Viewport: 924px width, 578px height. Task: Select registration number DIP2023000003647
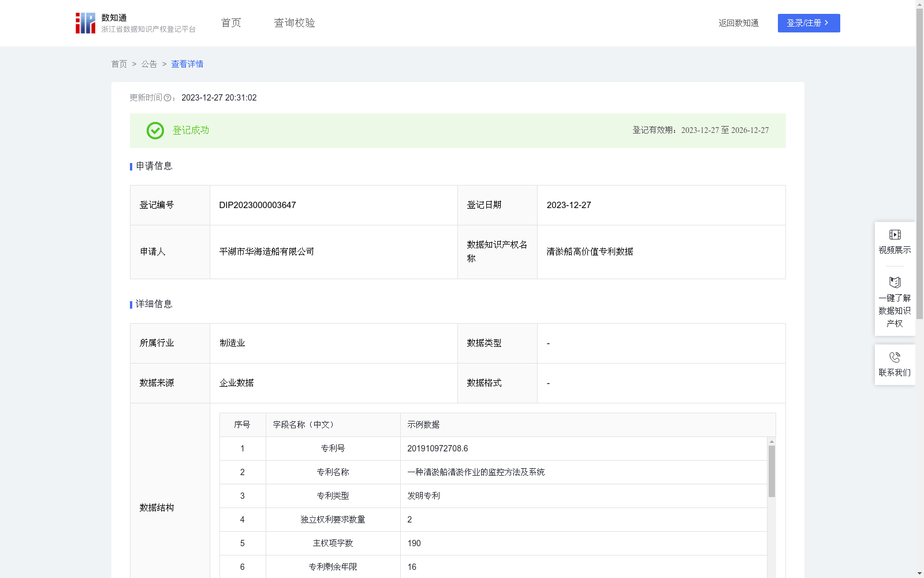coord(258,205)
